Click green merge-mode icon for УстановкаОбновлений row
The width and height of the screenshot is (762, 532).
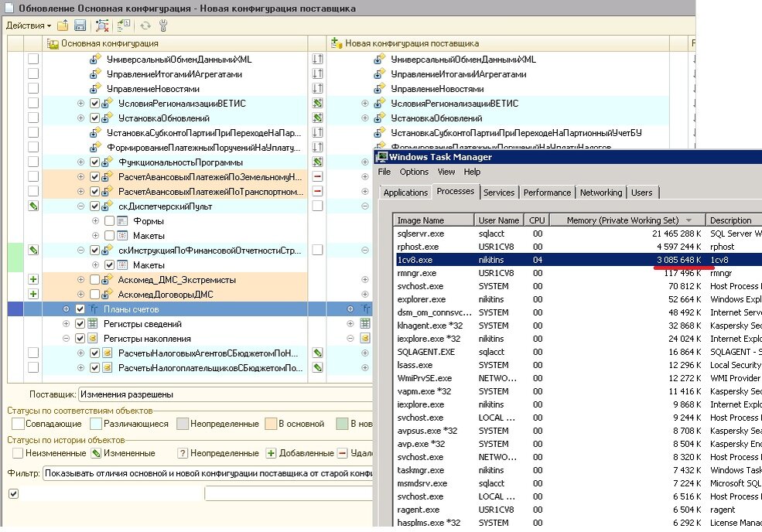tap(317, 118)
